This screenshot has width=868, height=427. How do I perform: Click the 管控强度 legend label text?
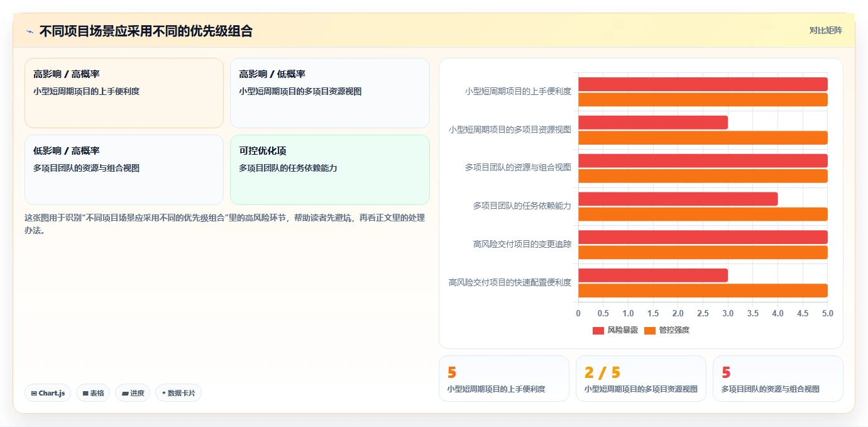[x=674, y=330]
